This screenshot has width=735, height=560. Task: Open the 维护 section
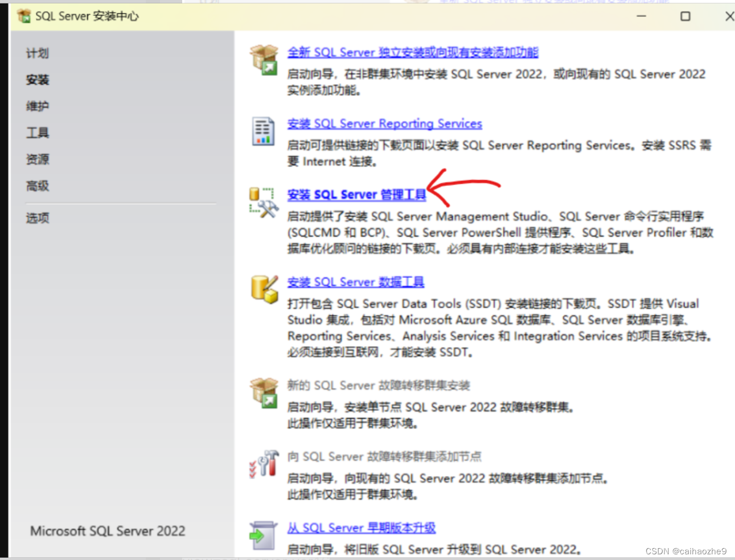(x=37, y=106)
